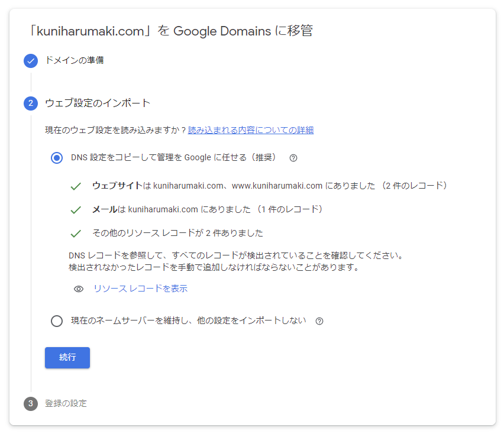Click 現在のウェブ設定を読み込みますか question text
504x437 pixels.
pyautogui.click(x=116, y=130)
